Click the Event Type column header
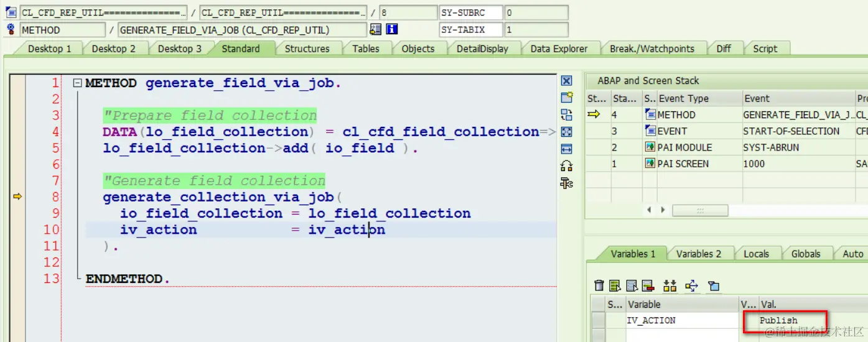Image resolution: width=868 pixels, height=342 pixels. coord(699,98)
